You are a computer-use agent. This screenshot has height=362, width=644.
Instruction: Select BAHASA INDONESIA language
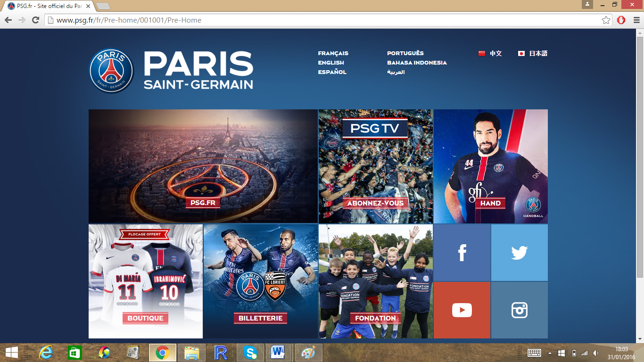click(417, 63)
